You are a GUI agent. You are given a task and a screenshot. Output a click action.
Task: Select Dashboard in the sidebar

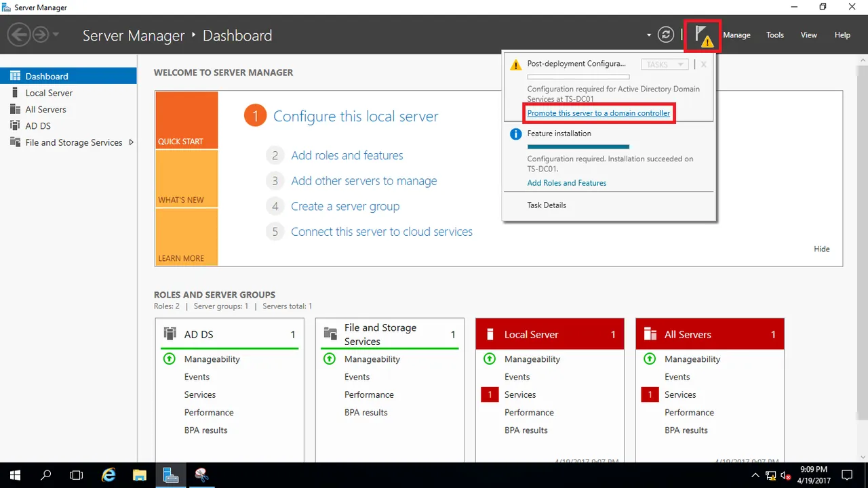pyautogui.click(x=68, y=76)
